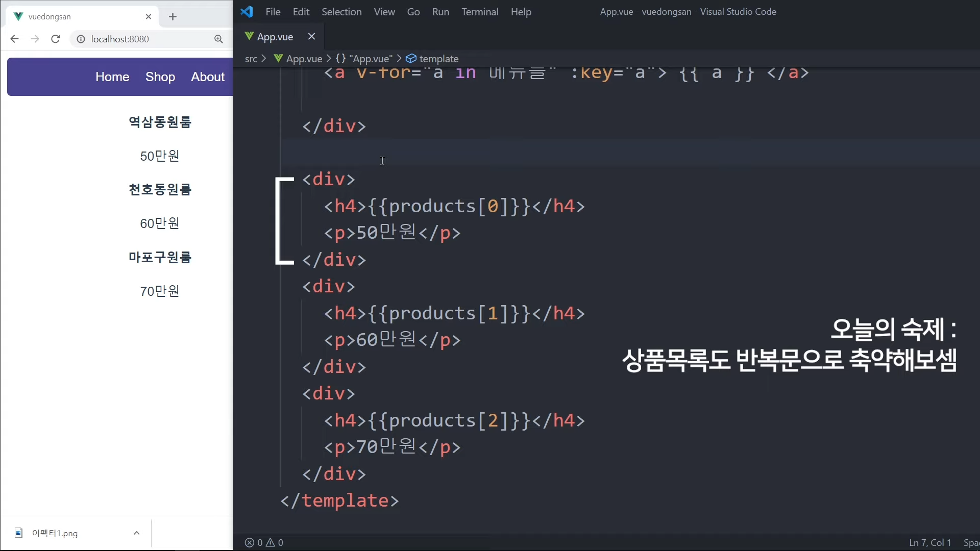
Task: Open the src breadcrumb folder
Action: tap(251, 59)
